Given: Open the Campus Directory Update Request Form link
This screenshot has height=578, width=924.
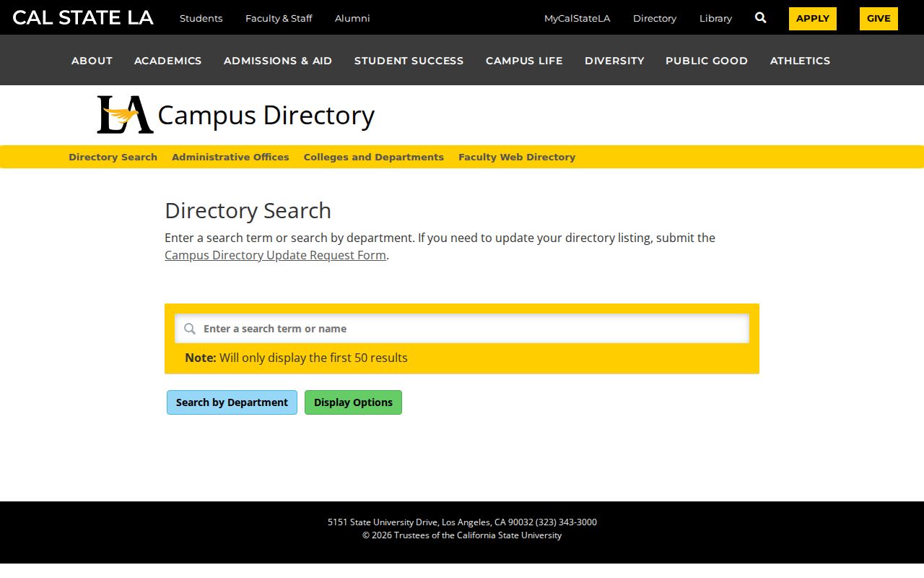Looking at the screenshot, I should (x=275, y=255).
